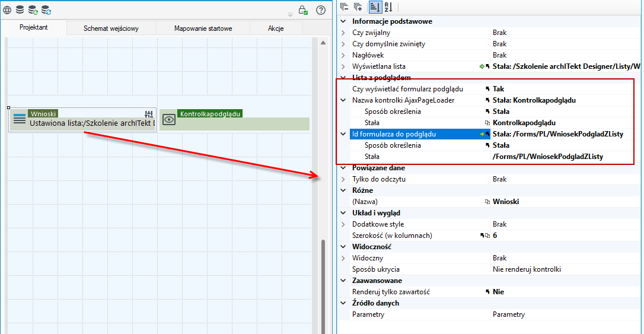Collapse the Różne category

343,190
